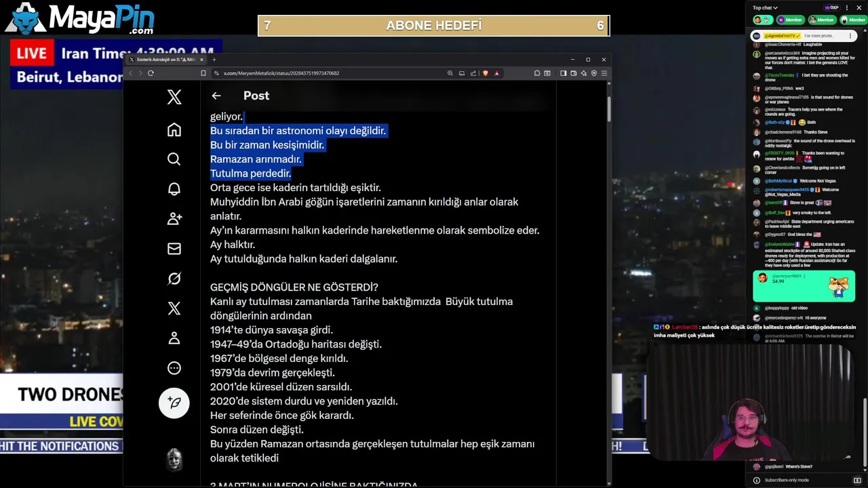The height and width of the screenshot is (488, 868).
Task: Open More options circle in X sidebar
Action: click(x=174, y=368)
